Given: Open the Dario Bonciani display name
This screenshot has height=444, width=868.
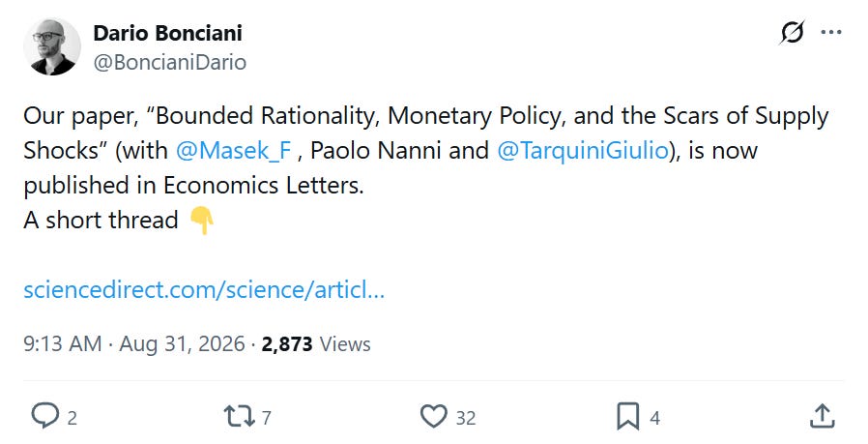Looking at the screenshot, I should pos(167,33).
